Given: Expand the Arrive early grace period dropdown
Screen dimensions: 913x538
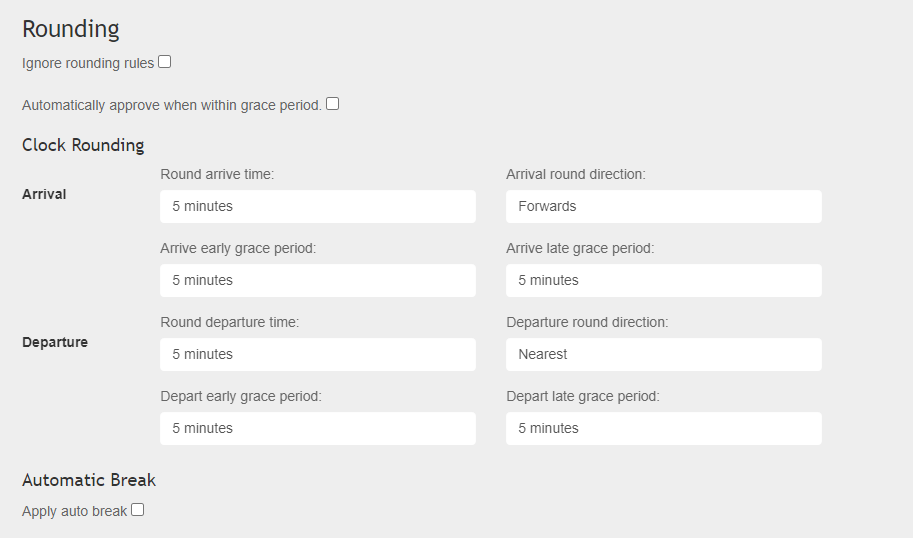Looking at the screenshot, I should tap(317, 281).
